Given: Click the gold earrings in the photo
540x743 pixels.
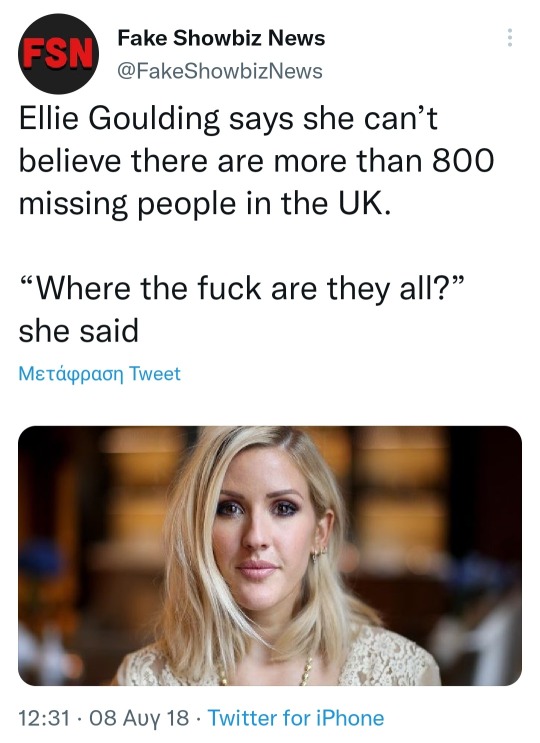Looking at the screenshot, I should point(319,553).
